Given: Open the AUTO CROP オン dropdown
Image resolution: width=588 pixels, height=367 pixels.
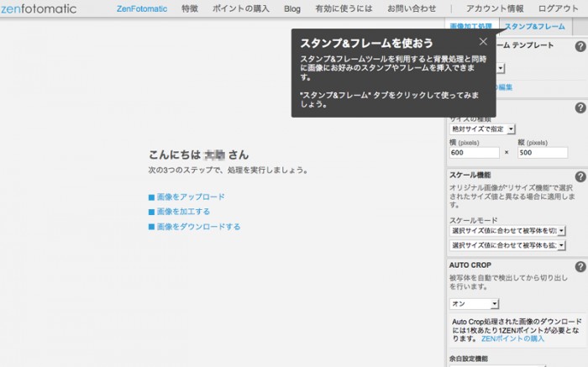Looking at the screenshot, I should pos(474,304).
